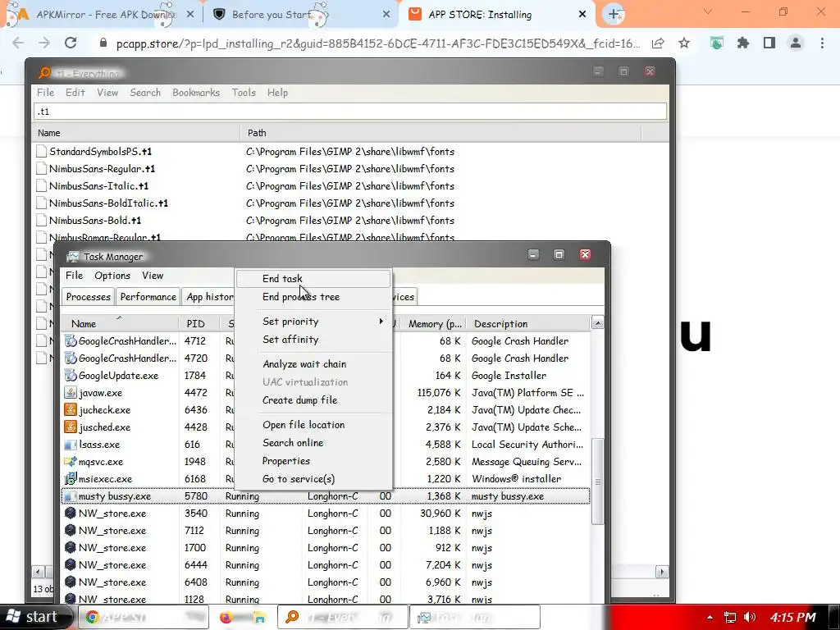Viewport: 840px width, 630px height.
Task: Sort by Description column header
Action: [527, 323]
